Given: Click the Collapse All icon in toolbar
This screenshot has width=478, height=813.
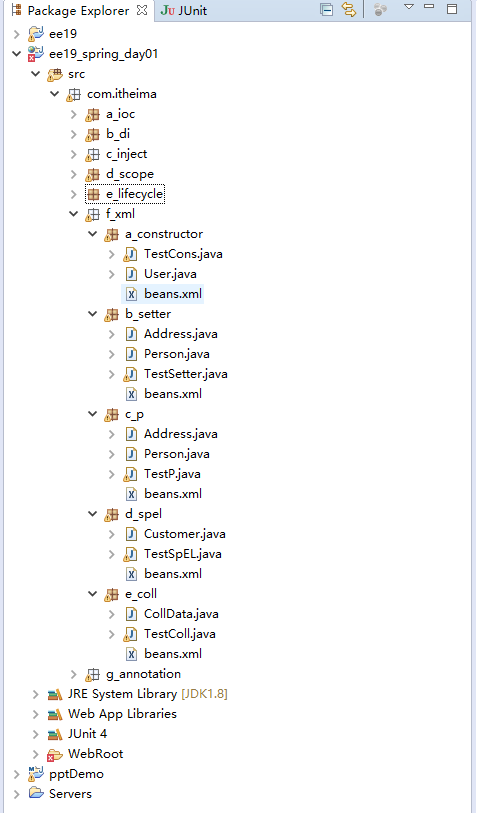Looking at the screenshot, I should point(326,10).
